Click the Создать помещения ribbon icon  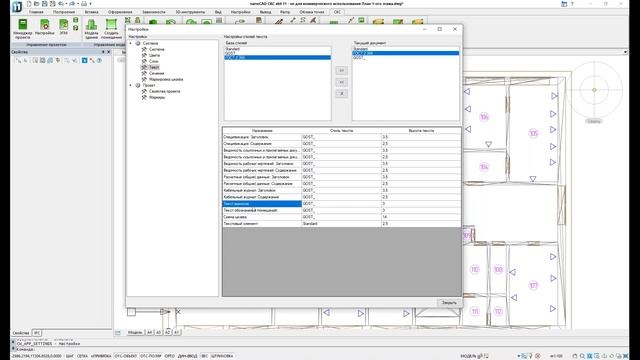(x=111, y=29)
